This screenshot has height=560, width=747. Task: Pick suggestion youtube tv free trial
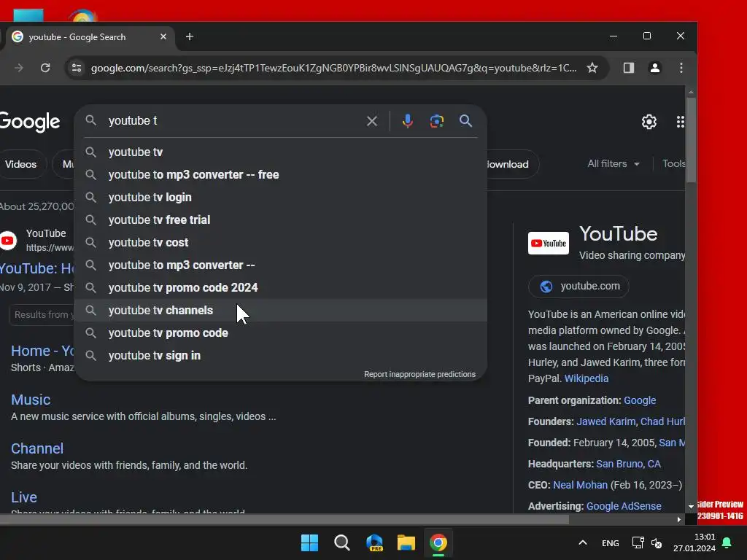(281, 220)
